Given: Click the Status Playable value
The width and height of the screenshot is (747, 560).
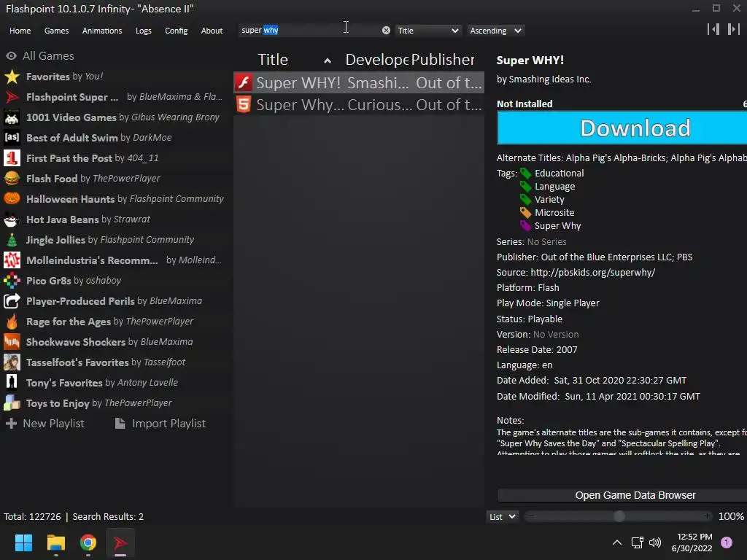Looking at the screenshot, I should 545,319.
